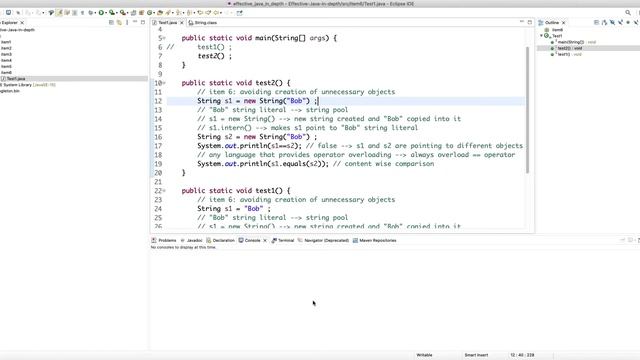Click the Debug bug icon in the toolbar
Screen dimensions: 640x360
tap(91, 13)
